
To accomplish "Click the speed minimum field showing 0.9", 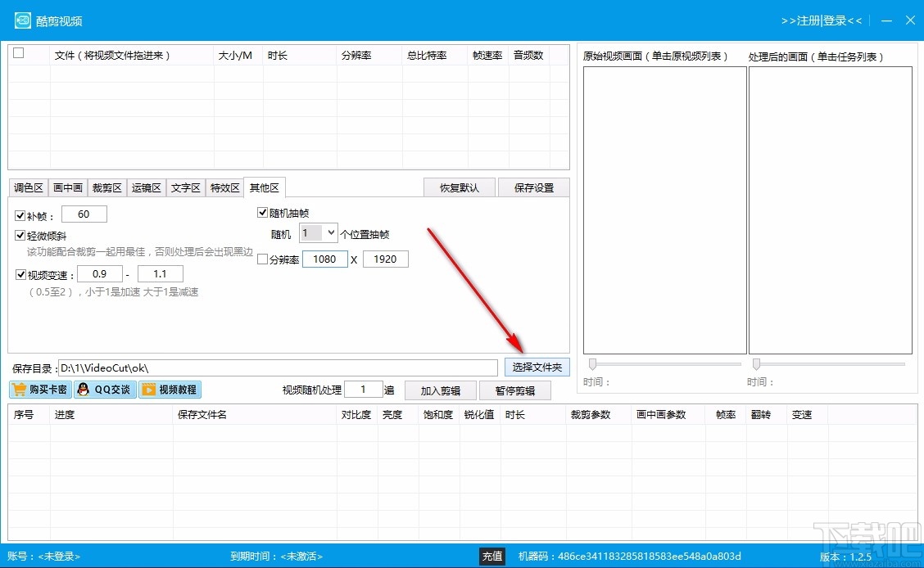I will coord(100,273).
